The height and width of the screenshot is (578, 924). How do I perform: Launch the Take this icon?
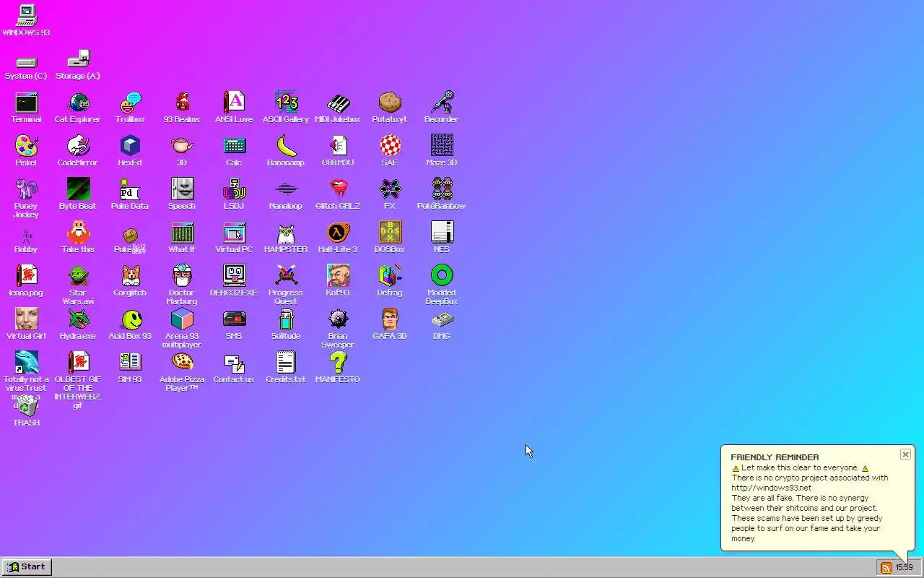pyautogui.click(x=78, y=233)
